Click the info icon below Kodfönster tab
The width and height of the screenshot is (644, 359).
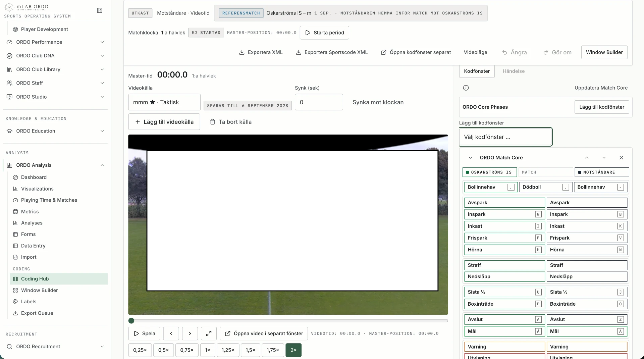[466, 88]
